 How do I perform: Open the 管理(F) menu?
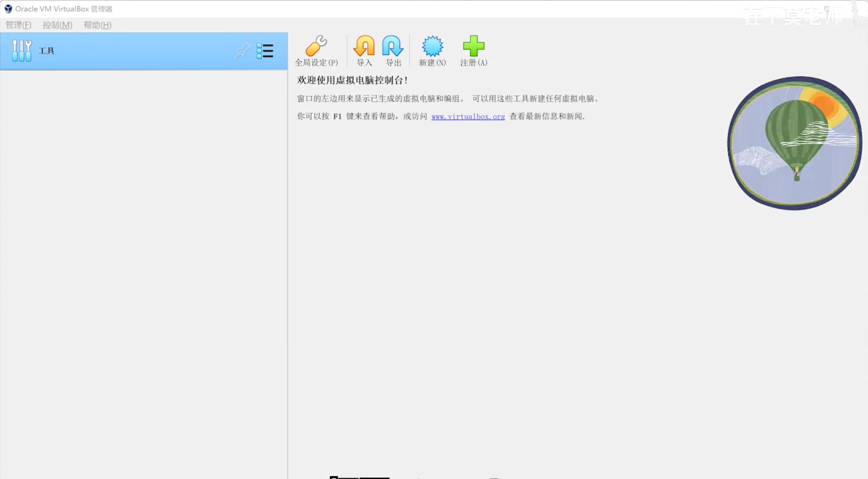19,25
